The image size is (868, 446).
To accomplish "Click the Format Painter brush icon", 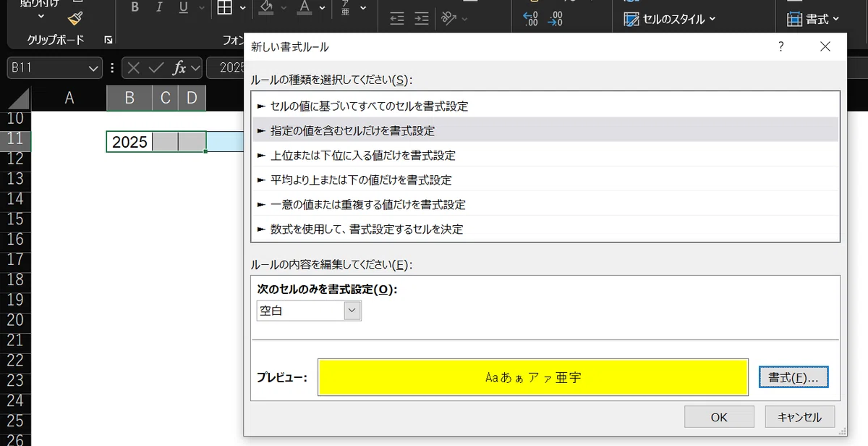I will [75, 18].
